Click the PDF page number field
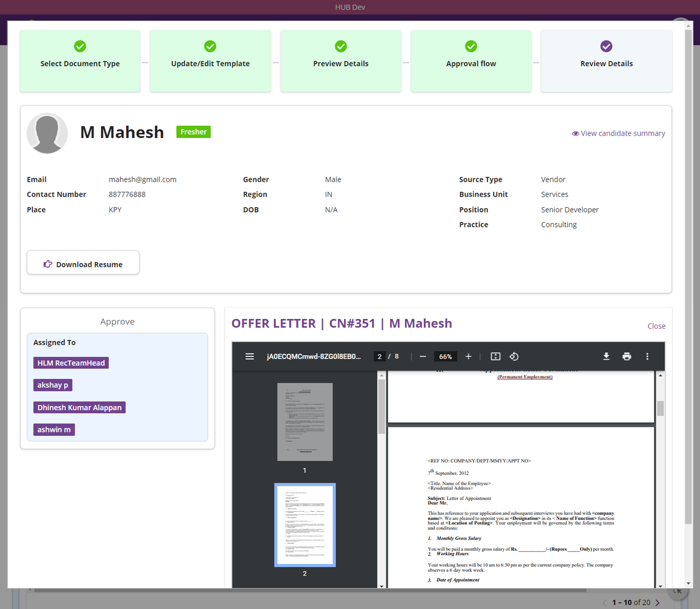 [380, 356]
